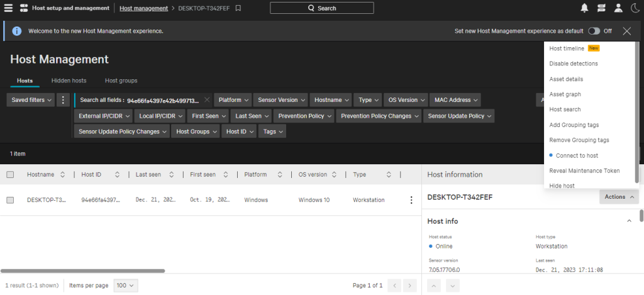Sort by Platform column
The width and height of the screenshot is (644, 295).
(280, 175)
